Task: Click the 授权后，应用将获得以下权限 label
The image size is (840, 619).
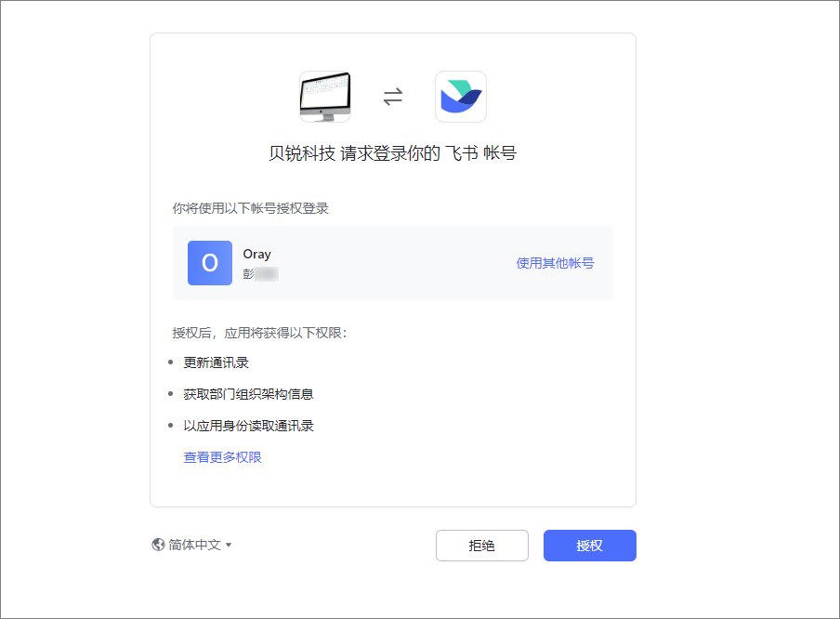Action: pyautogui.click(x=260, y=334)
